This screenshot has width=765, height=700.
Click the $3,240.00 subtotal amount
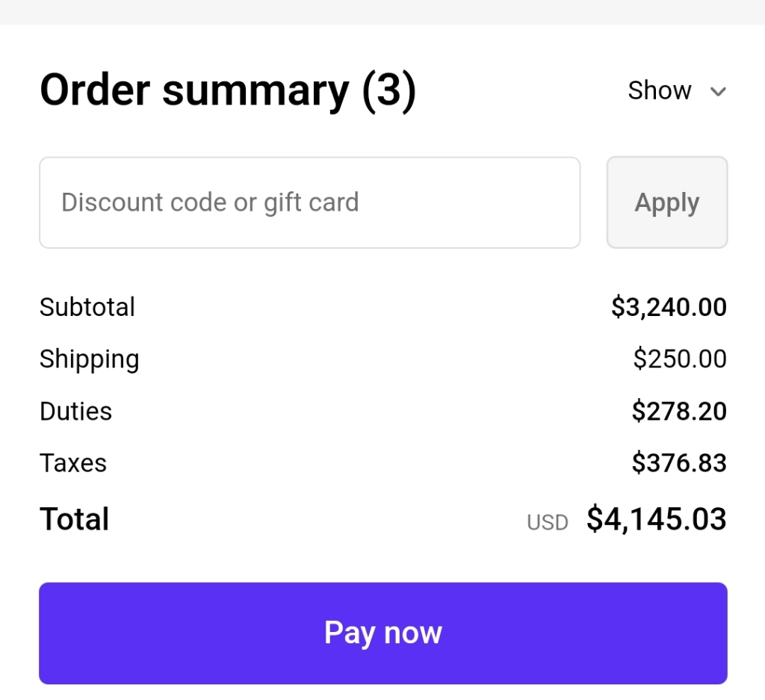pos(669,307)
